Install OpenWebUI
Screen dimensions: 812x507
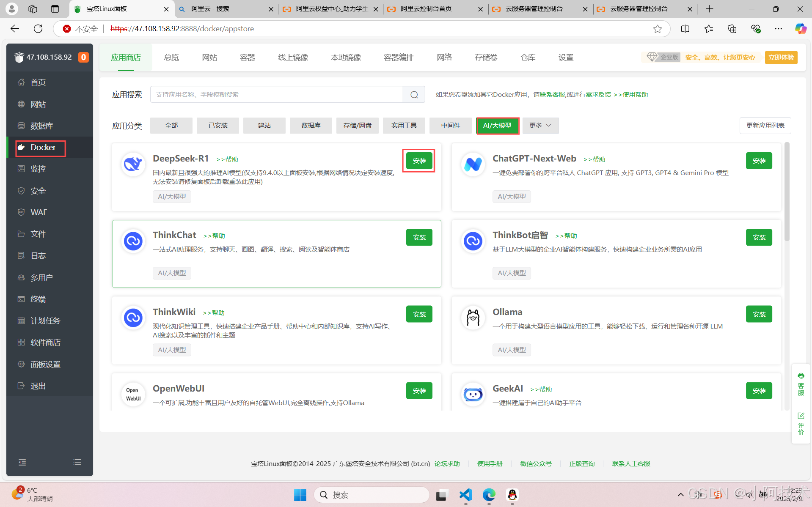click(x=419, y=391)
